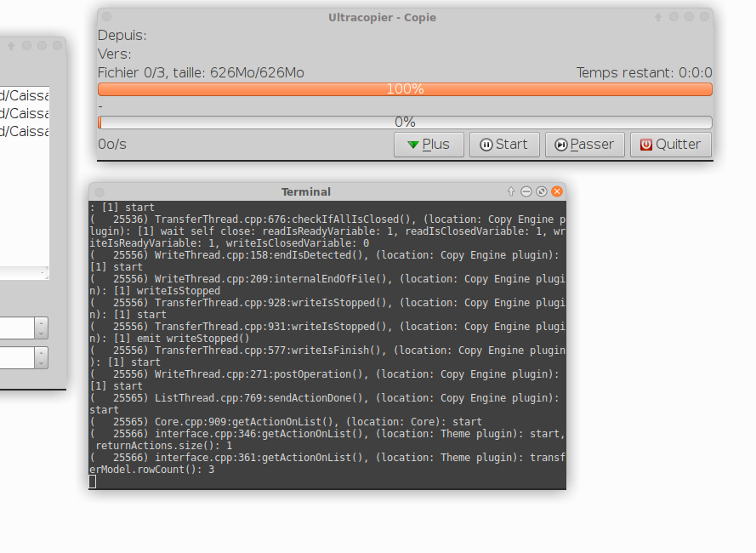Click the 0% current file progress bar
Viewport: 756px width, 553px height.
[405, 122]
